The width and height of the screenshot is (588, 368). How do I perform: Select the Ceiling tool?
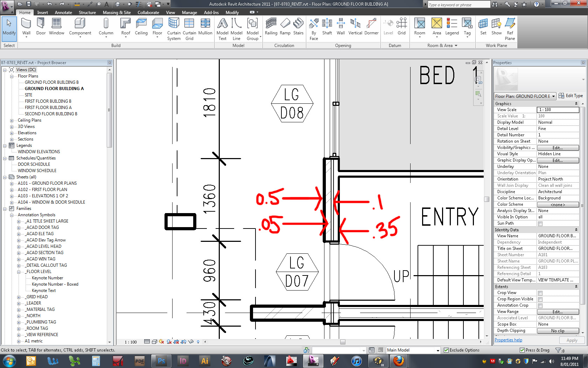tap(141, 27)
